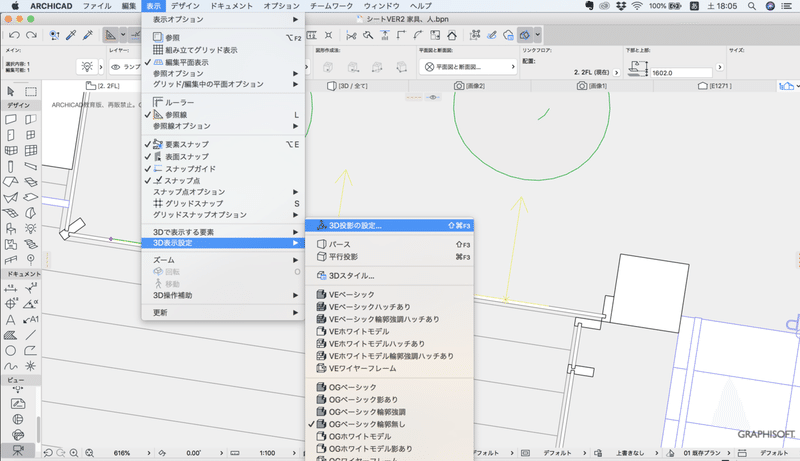Open 01 既存プラン renovation filter
This screenshot has width=800, height=461.
pos(702,453)
